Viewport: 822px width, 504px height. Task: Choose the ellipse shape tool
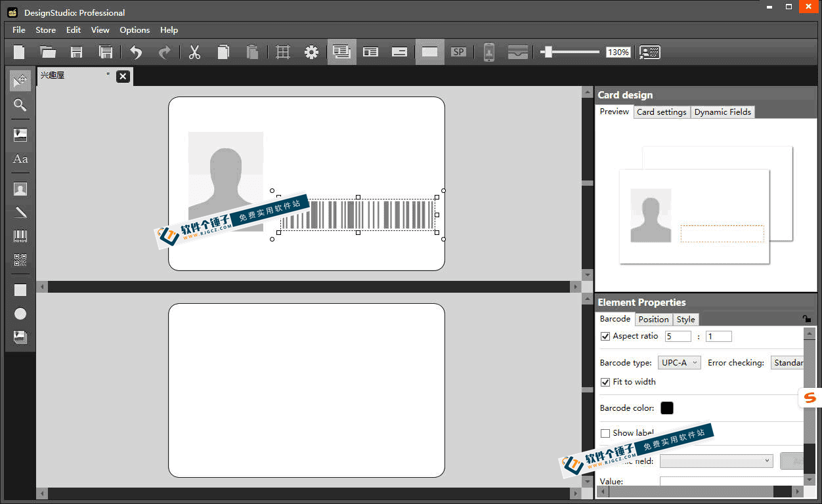coord(20,314)
